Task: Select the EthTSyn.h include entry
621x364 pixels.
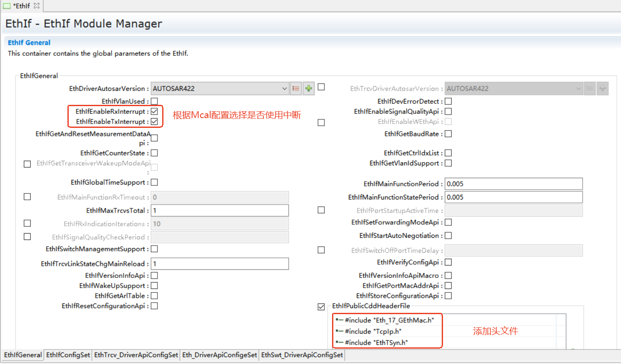Action: tap(376, 342)
